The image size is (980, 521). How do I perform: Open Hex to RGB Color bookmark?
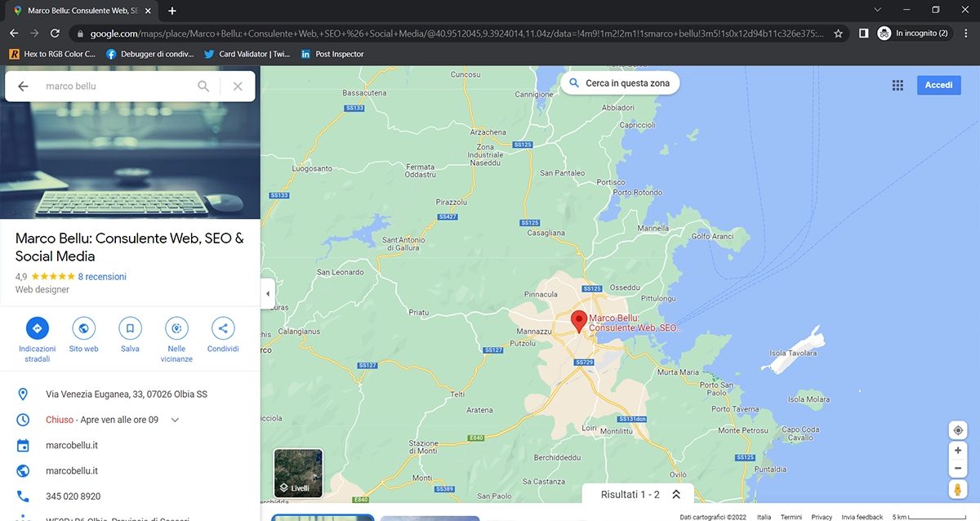pos(52,54)
